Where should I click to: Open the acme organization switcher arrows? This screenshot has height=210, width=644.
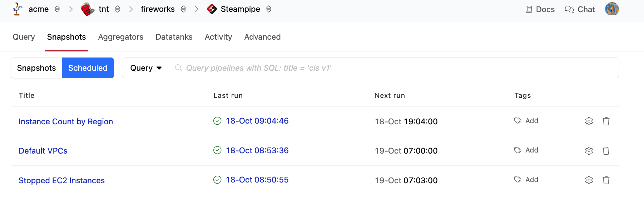tap(57, 9)
